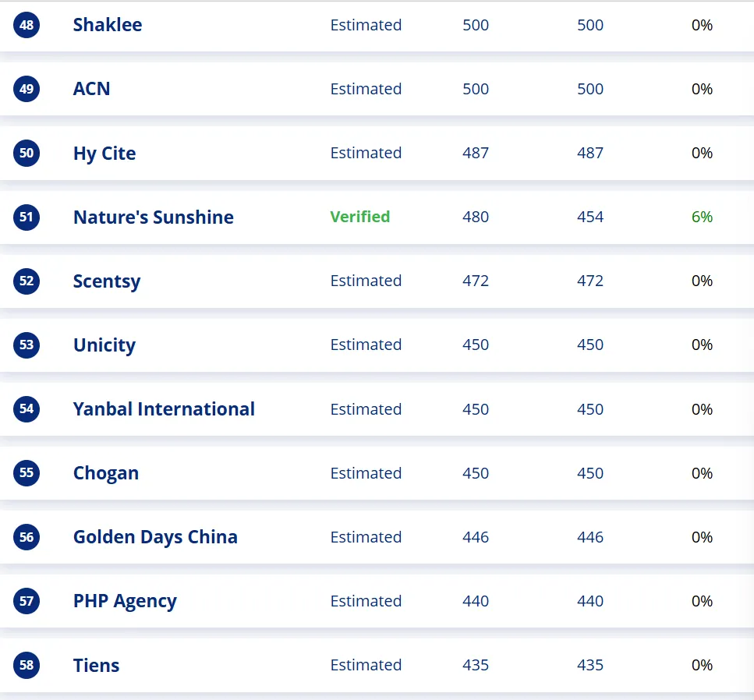754x700 pixels.
Task: Click the rank 57 circle badge
Action: pyautogui.click(x=27, y=601)
